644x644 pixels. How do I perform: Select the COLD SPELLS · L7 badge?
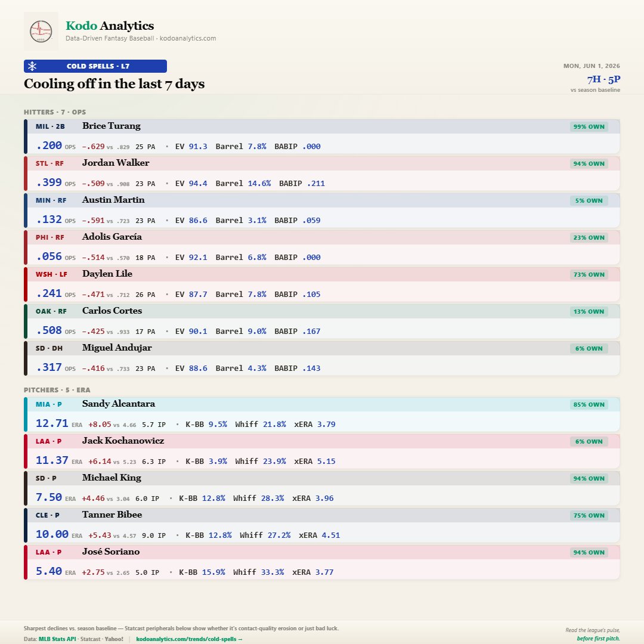pyautogui.click(x=95, y=66)
